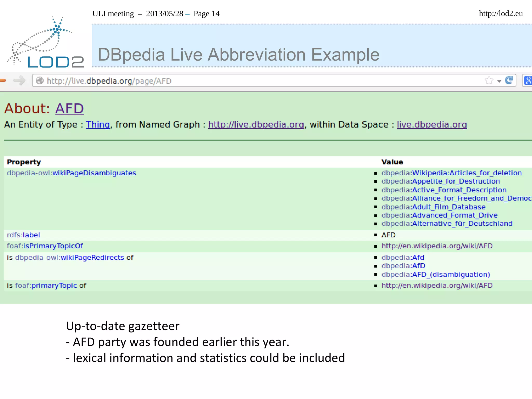Open the AFD heading link
Screen dimensions: 532x399
(69, 108)
